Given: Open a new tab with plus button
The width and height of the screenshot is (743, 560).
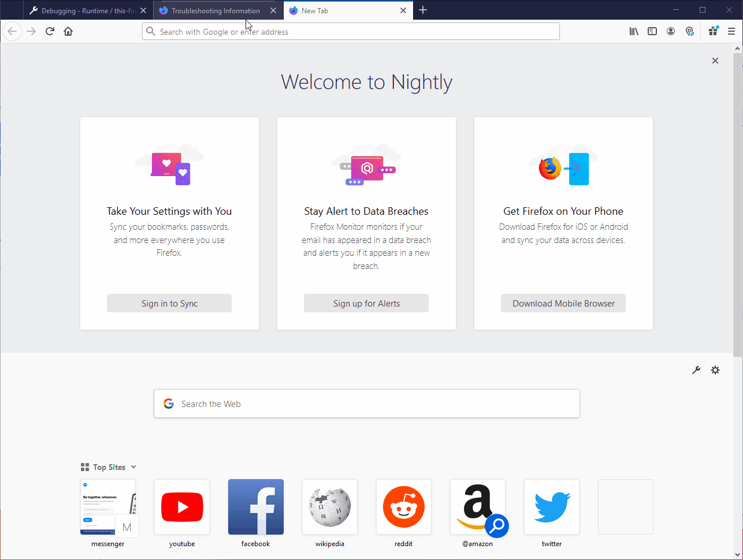Looking at the screenshot, I should [x=423, y=10].
